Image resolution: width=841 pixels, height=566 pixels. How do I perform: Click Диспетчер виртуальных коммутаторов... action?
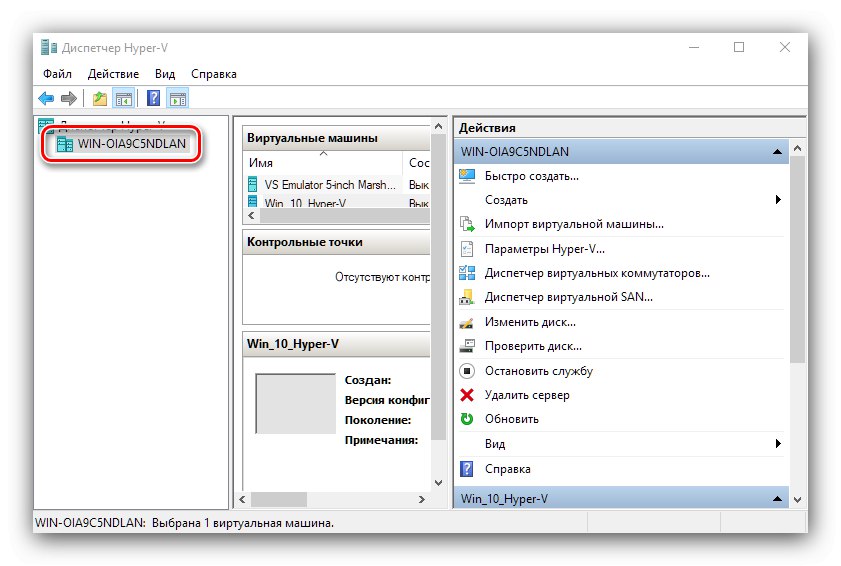point(597,273)
